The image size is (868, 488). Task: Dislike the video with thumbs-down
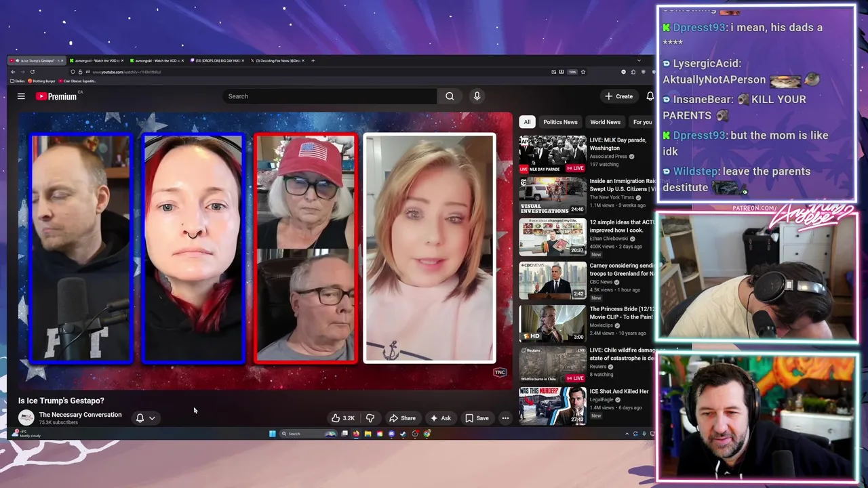pyautogui.click(x=370, y=418)
